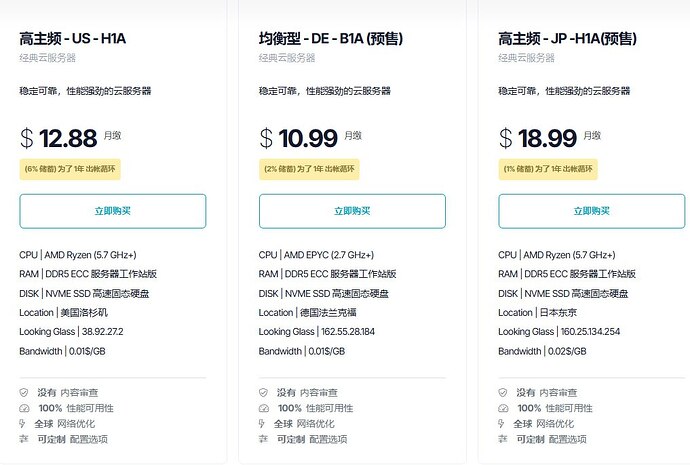Click the lightning bolt icon in DE-B1A card

tap(262, 424)
